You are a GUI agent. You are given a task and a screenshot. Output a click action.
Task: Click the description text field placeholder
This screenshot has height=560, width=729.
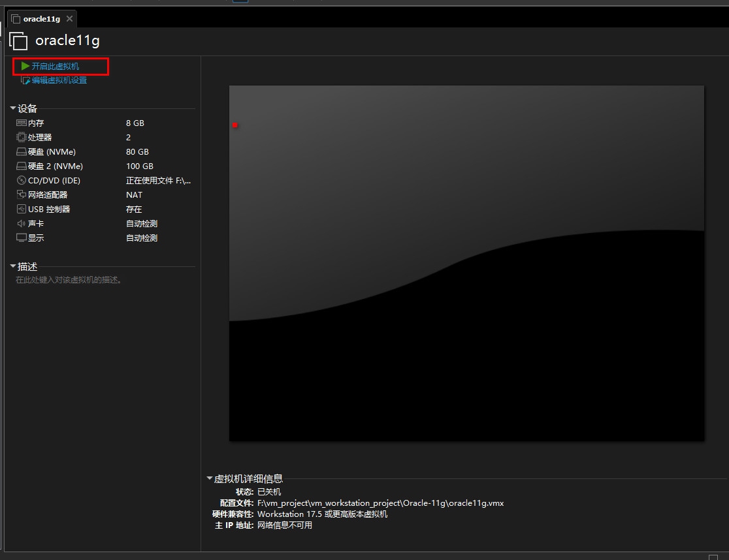(x=69, y=280)
